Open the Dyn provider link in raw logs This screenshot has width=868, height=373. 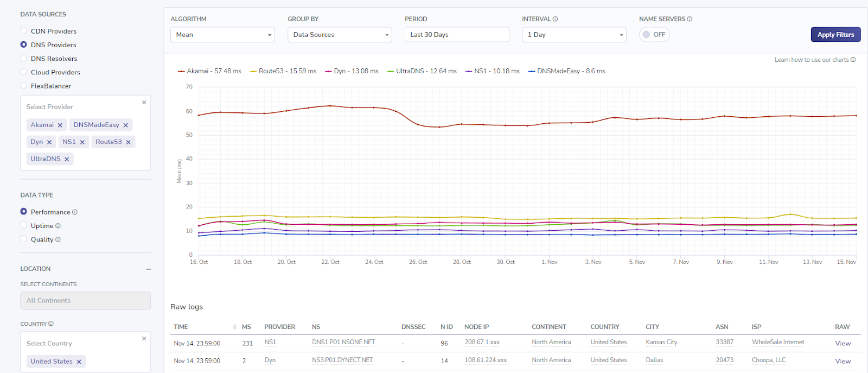[x=270, y=360]
